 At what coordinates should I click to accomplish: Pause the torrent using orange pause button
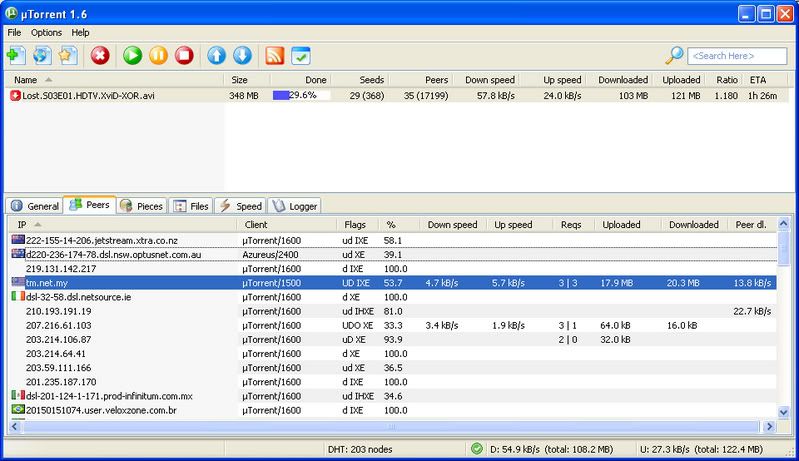pos(158,55)
